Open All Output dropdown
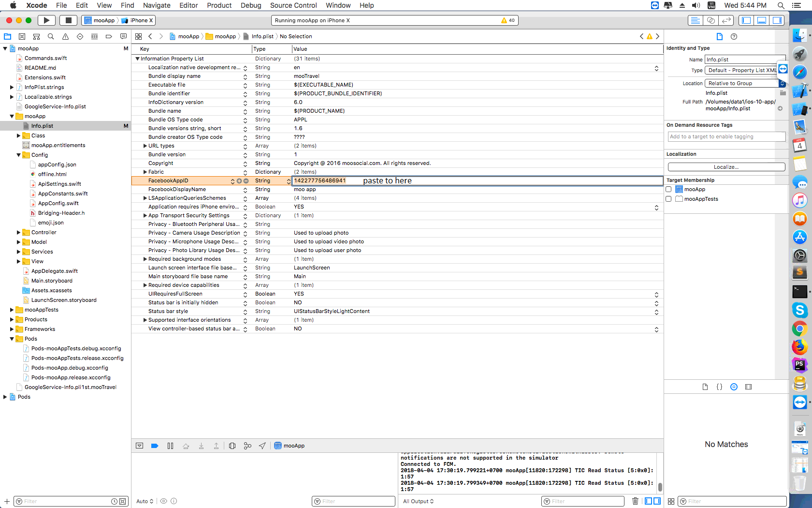 click(419, 501)
